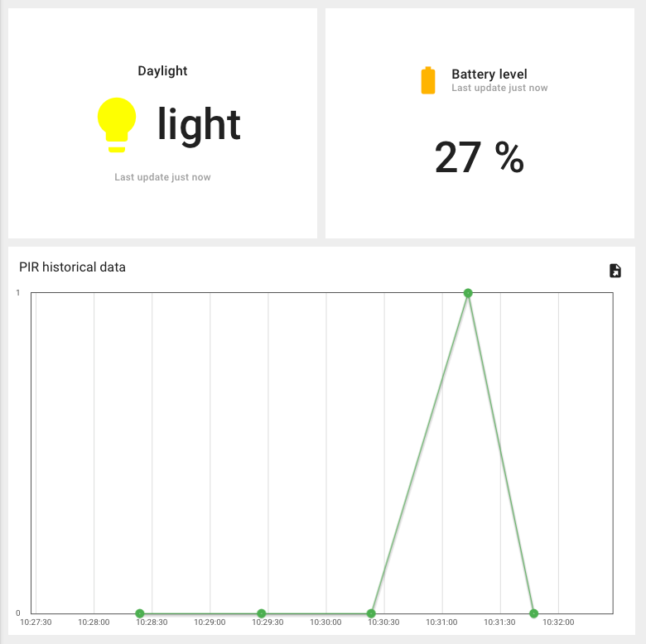Select the data point near 10:29:30

coord(262,613)
